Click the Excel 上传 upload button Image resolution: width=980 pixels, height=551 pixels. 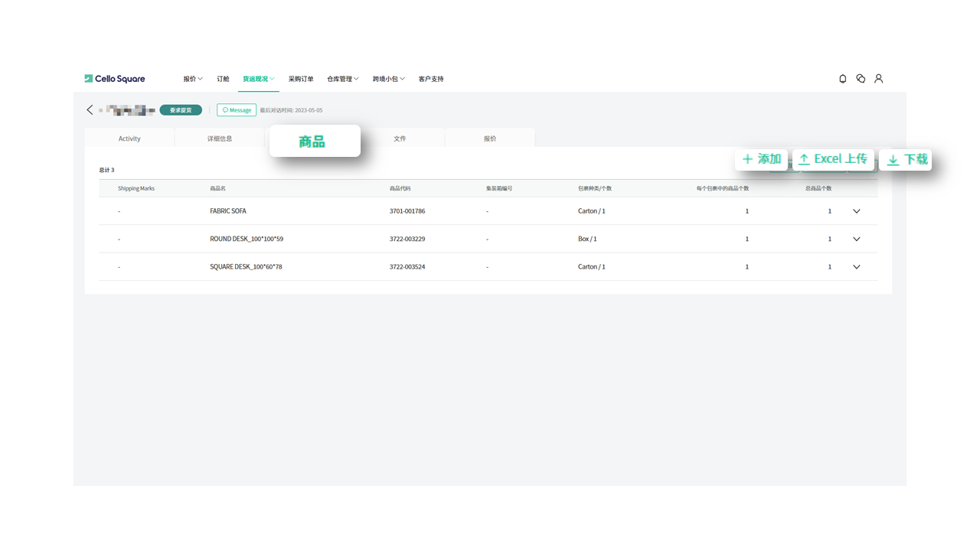[833, 159]
